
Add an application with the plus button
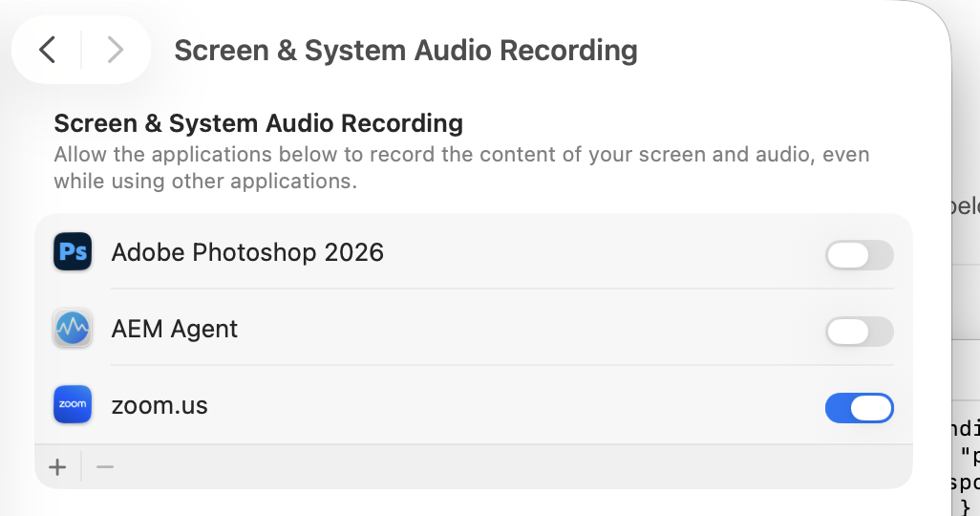[57, 467]
